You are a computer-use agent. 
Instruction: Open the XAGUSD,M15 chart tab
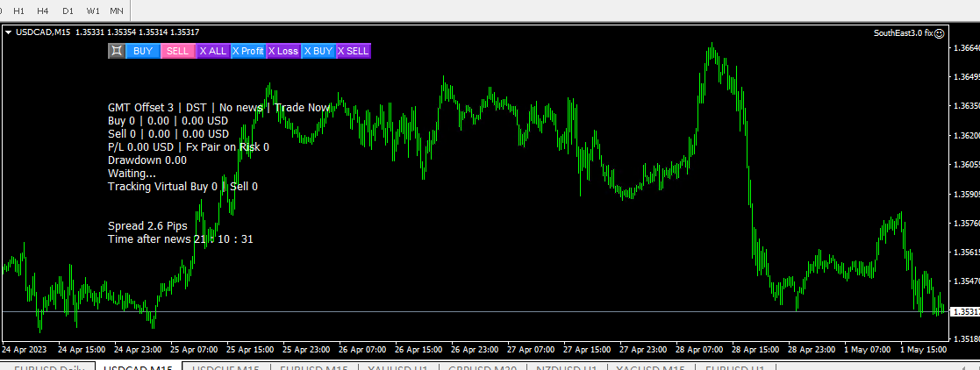coord(650,366)
